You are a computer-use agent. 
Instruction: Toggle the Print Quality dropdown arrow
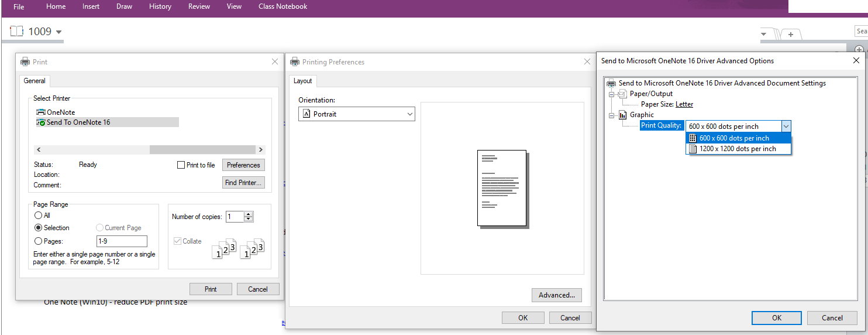point(786,126)
